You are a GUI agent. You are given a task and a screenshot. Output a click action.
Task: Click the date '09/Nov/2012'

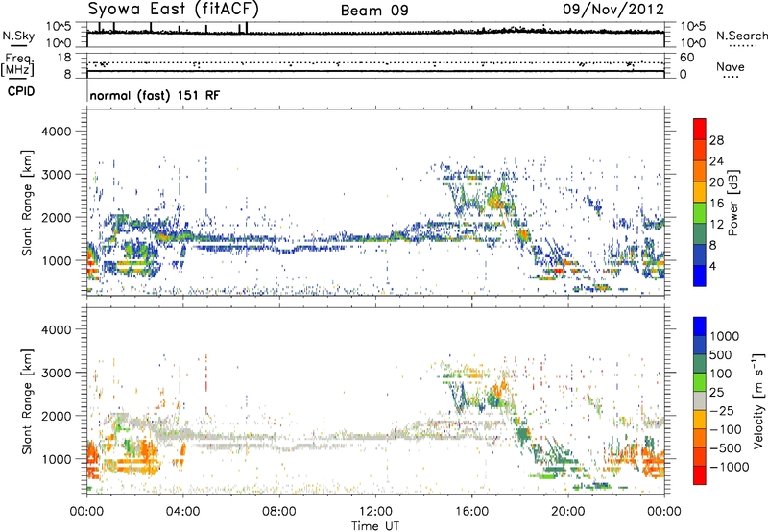(613, 10)
